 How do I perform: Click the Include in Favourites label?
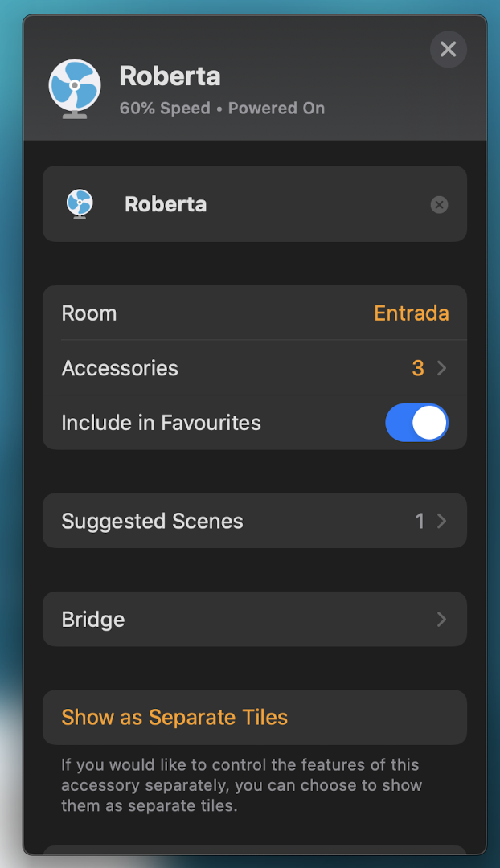(161, 423)
